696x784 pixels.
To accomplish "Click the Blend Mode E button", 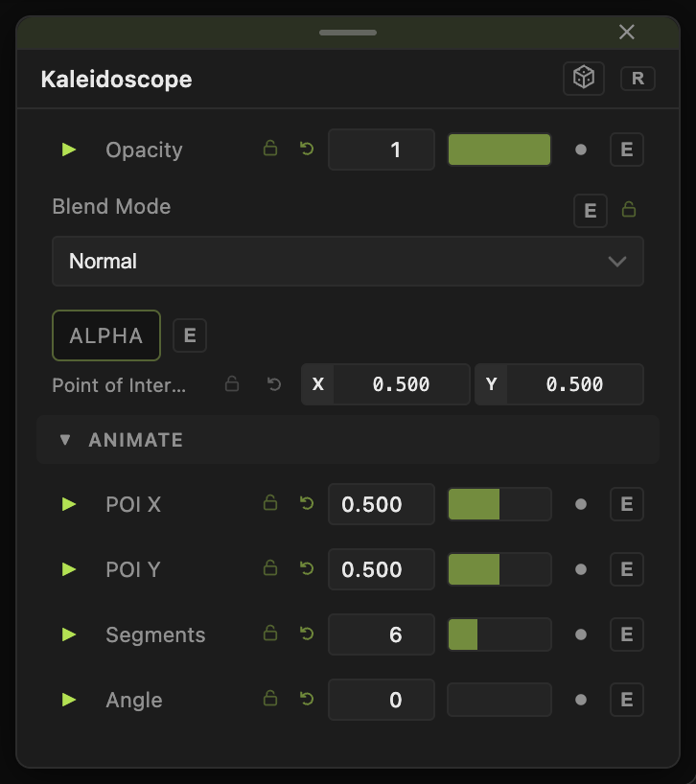I will pos(590,211).
